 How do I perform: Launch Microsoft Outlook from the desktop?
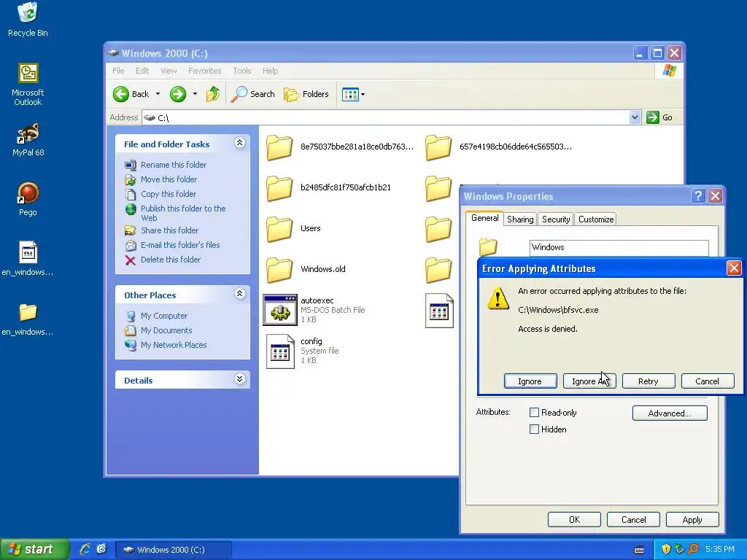coord(28,85)
